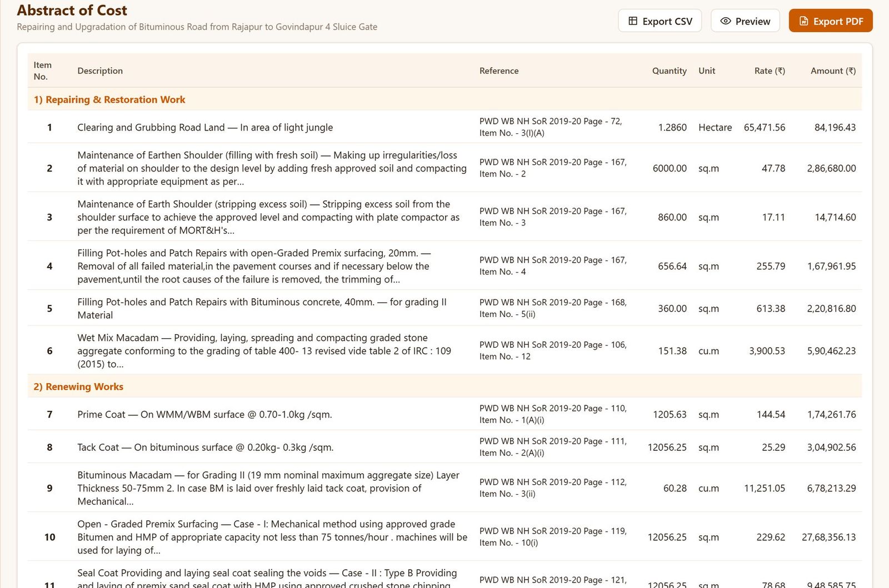Select reference 'Page - 106, Item No. - 12'

(x=553, y=351)
